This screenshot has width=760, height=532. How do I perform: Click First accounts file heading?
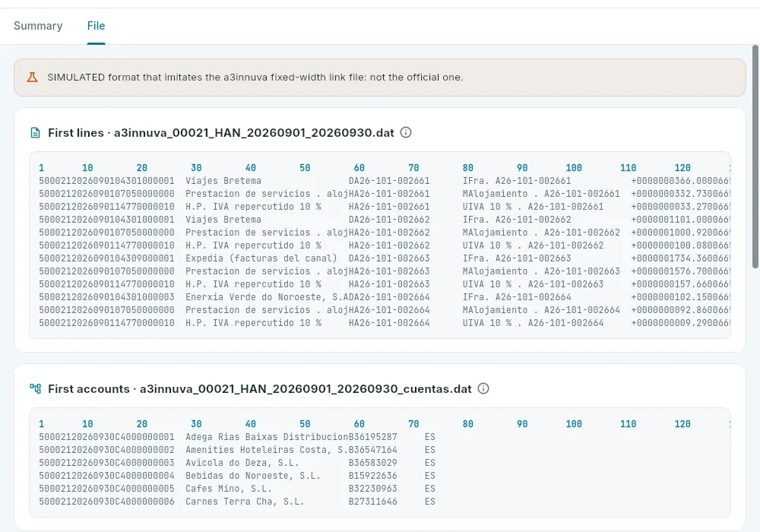(x=260, y=388)
